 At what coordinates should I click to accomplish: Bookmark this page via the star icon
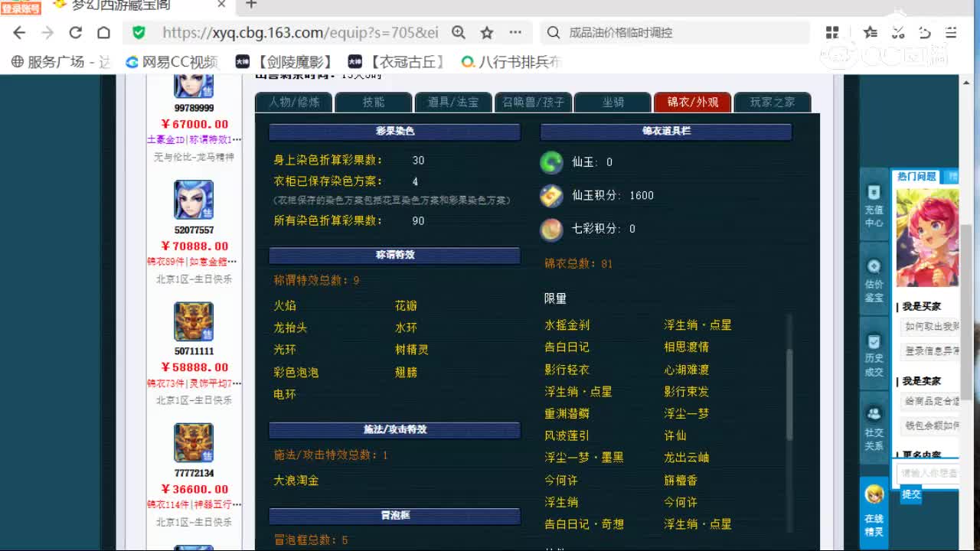(486, 33)
